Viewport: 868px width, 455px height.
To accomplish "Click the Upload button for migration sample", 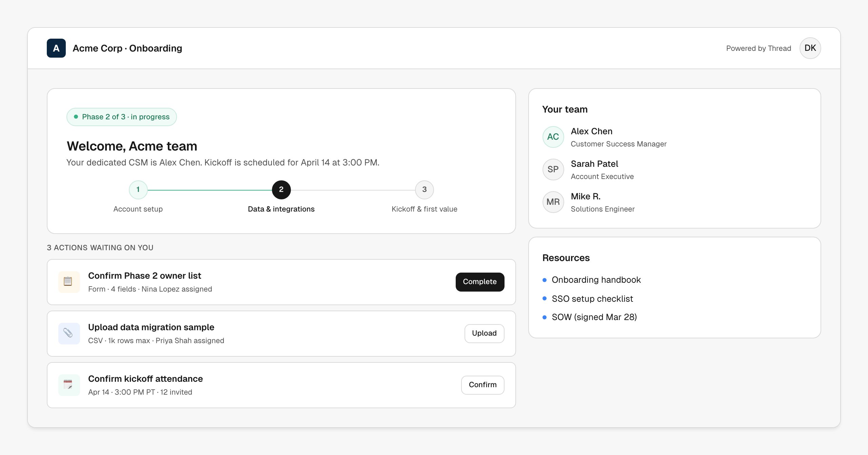I will pyautogui.click(x=484, y=333).
